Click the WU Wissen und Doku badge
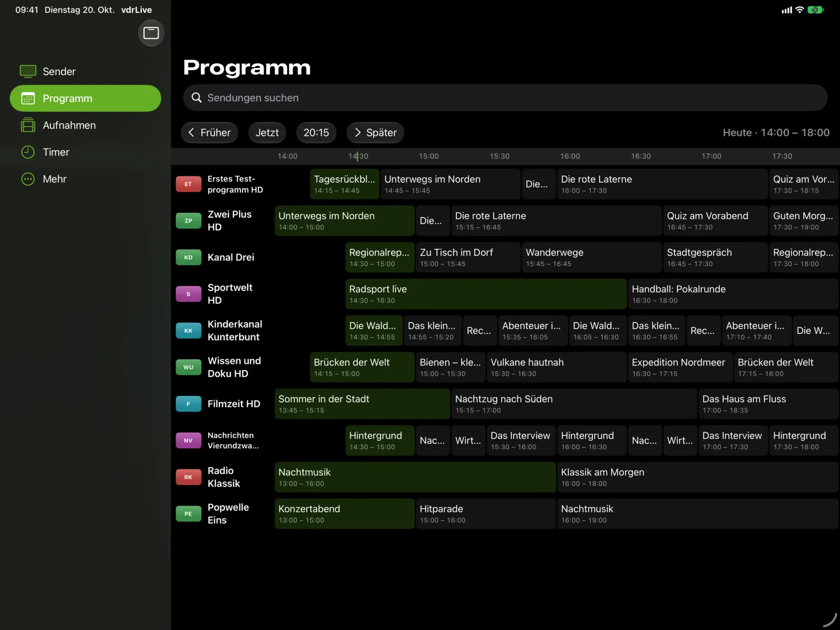Screen dimensions: 840x630 (188, 367)
